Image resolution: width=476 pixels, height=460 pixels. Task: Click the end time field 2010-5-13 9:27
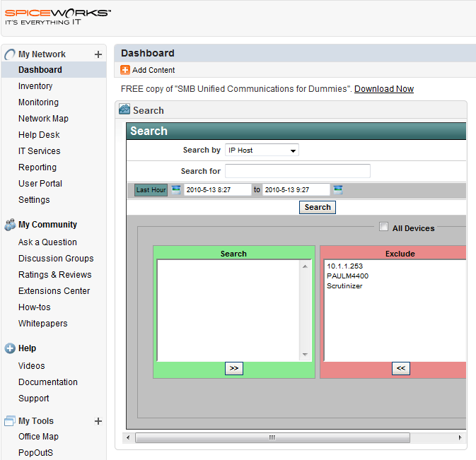pyautogui.click(x=296, y=190)
